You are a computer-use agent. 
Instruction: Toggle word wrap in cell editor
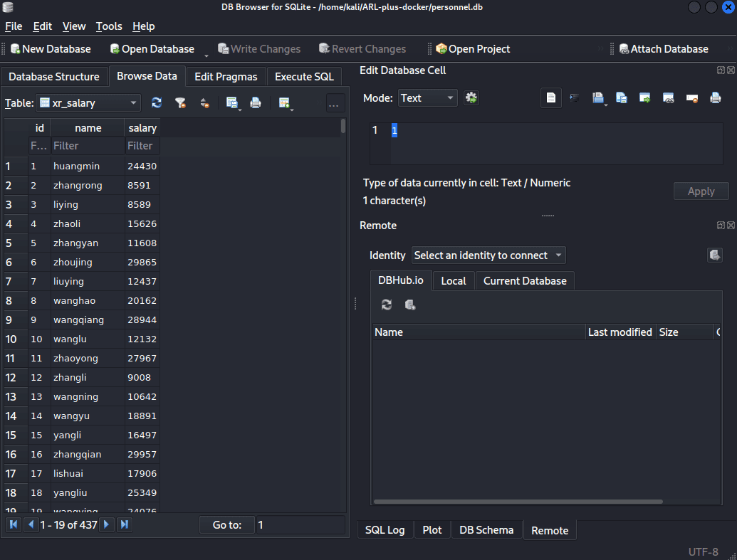551,97
